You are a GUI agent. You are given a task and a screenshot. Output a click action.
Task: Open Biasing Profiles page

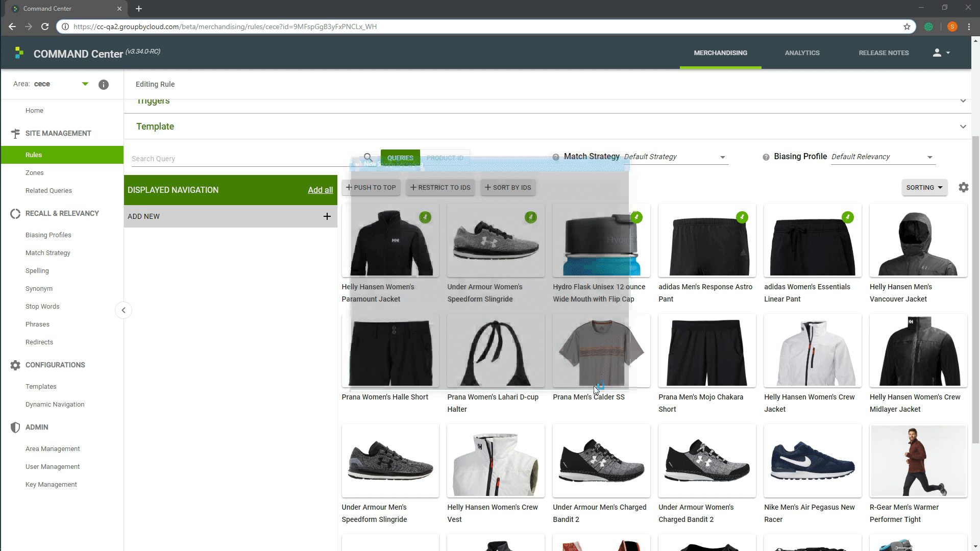click(48, 235)
